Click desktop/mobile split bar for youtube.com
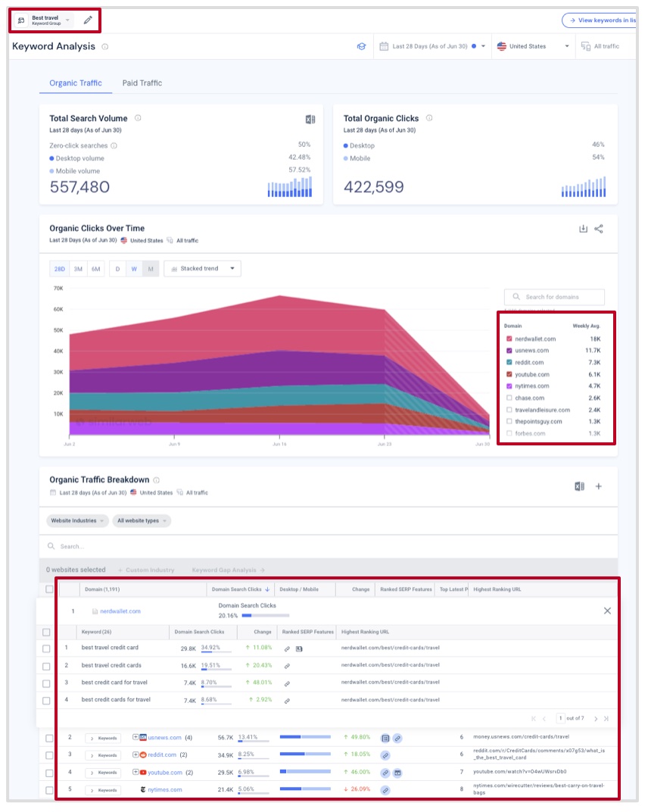 pos(305,772)
